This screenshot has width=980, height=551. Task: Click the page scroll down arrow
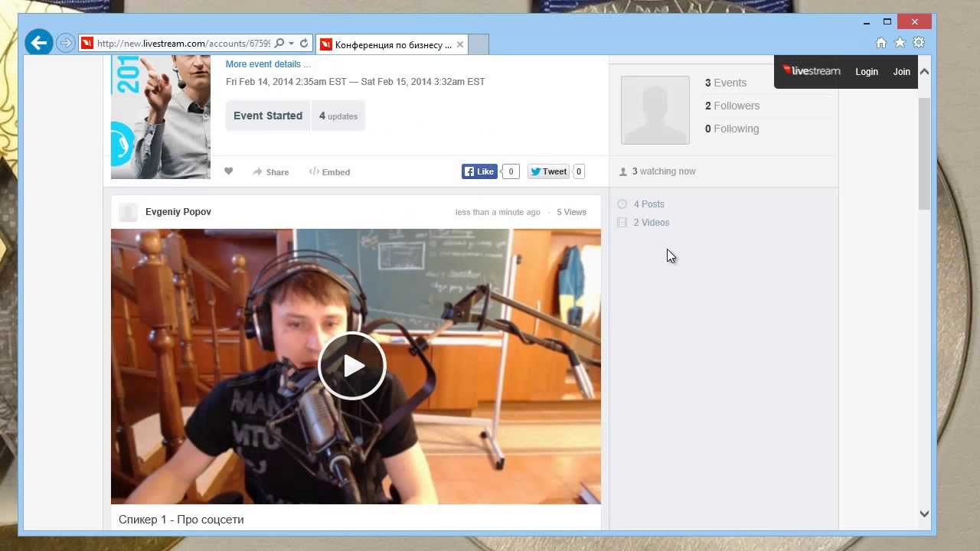coord(924,514)
